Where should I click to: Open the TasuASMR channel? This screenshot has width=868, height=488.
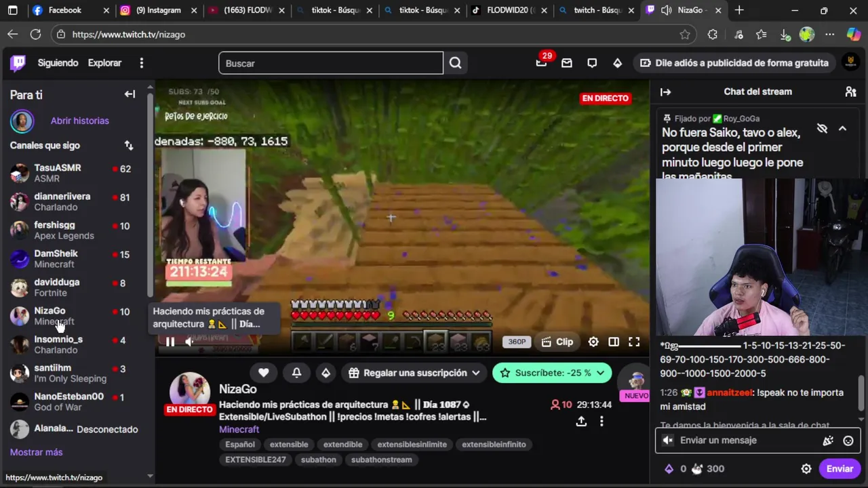(x=73, y=173)
